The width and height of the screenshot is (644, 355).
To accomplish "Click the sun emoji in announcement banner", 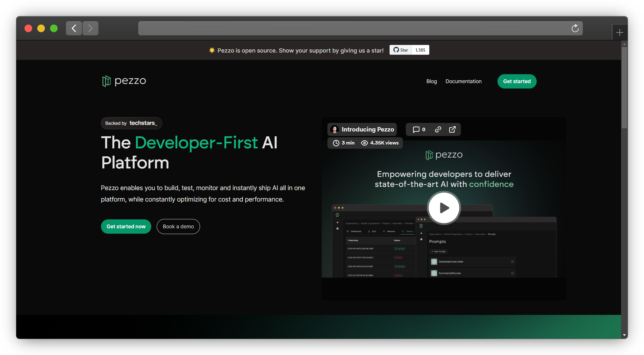I will 212,50.
